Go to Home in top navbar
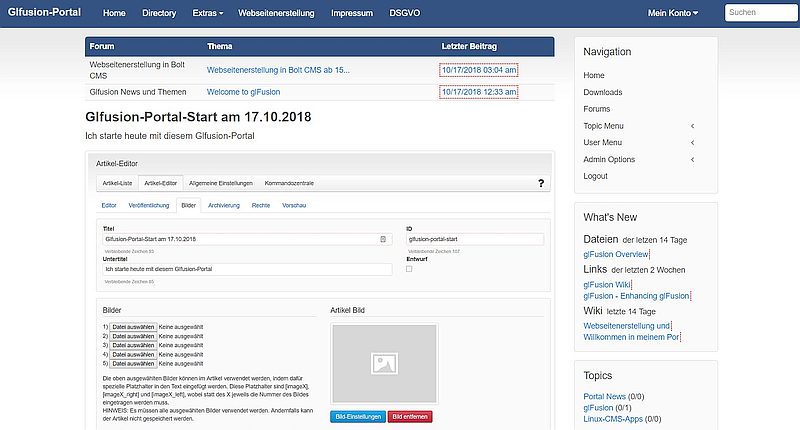The image size is (800, 430). click(x=114, y=13)
